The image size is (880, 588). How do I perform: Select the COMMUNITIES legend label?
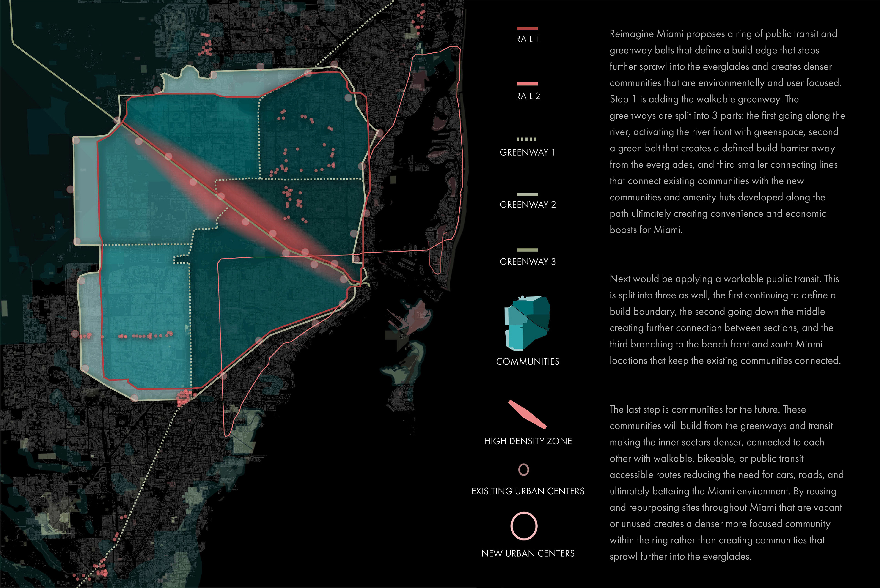pos(527,361)
